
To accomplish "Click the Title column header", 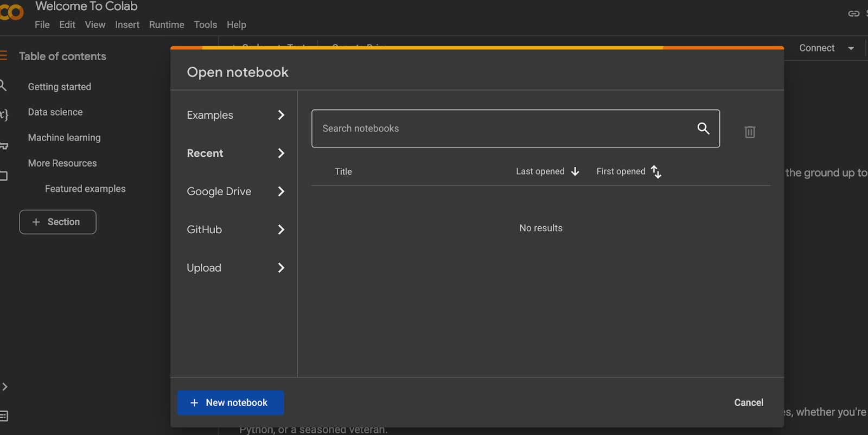I will [x=343, y=171].
